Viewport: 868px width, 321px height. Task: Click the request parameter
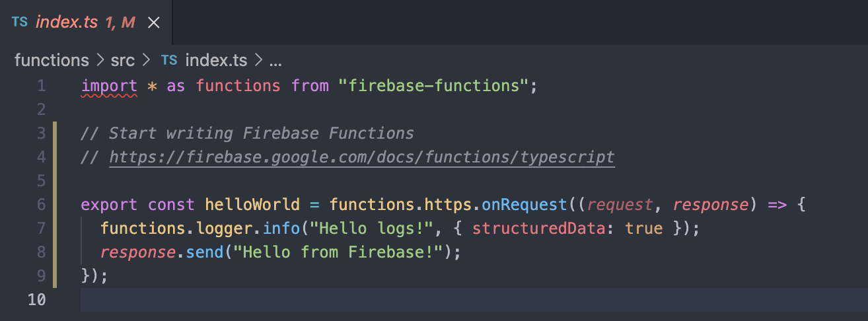pyautogui.click(x=620, y=205)
